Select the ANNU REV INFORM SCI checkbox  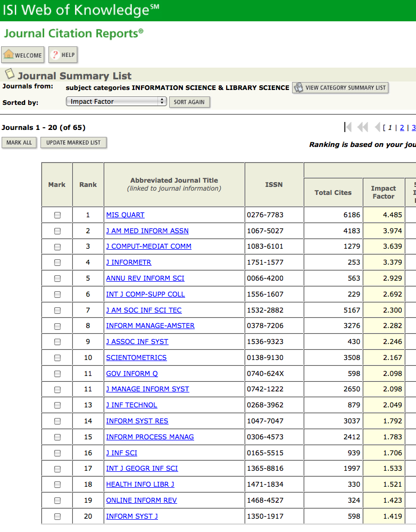tap(57, 279)
